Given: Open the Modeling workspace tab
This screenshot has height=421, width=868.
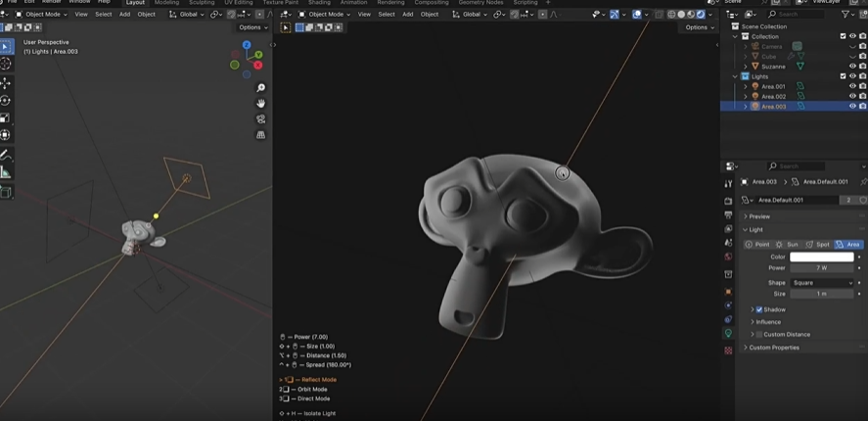Looking at the screenshot, I should point(166,3).
